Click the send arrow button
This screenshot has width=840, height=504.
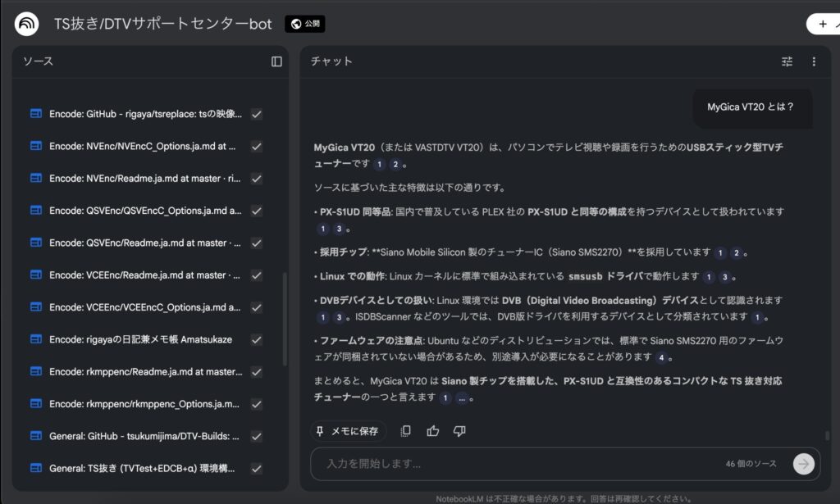point(803,464)
